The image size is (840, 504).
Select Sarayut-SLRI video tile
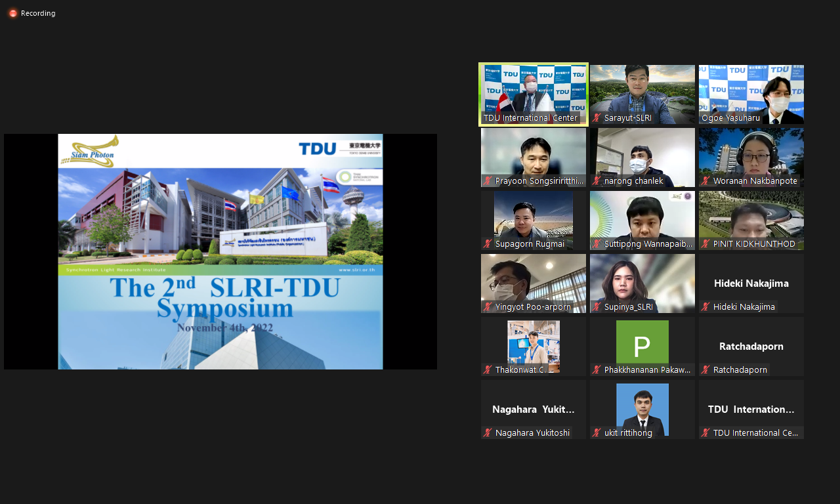(642, 94)
